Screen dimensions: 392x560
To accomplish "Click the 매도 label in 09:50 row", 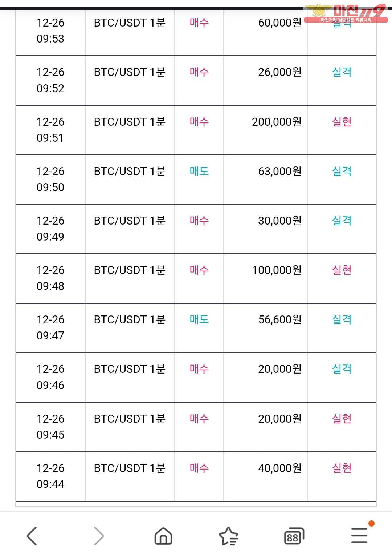I will click(x=199, y=171).
